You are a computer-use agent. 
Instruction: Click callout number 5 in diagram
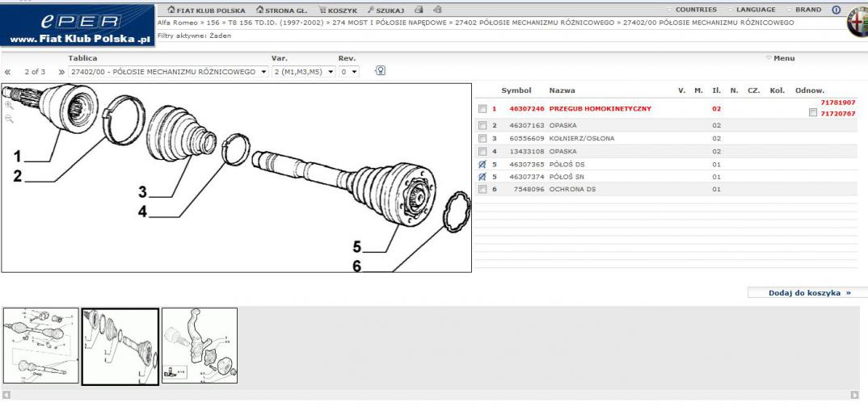[x=357, y=247]
